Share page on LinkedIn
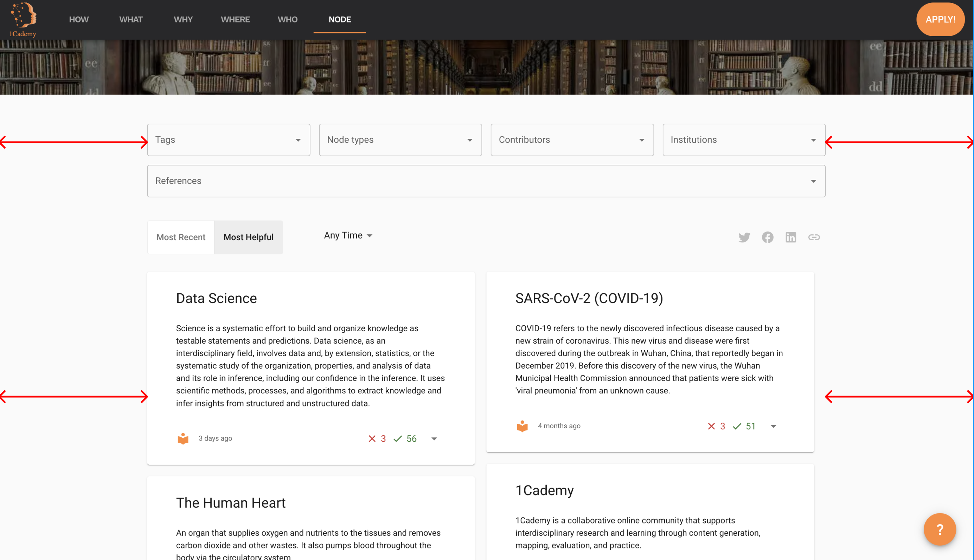Image resolution: width=974 pixels, height=560 pixels. tap(790, 237)
